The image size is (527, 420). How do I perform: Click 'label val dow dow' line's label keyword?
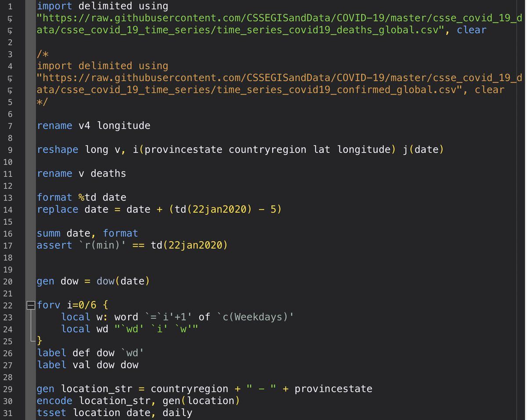[51, 365]
